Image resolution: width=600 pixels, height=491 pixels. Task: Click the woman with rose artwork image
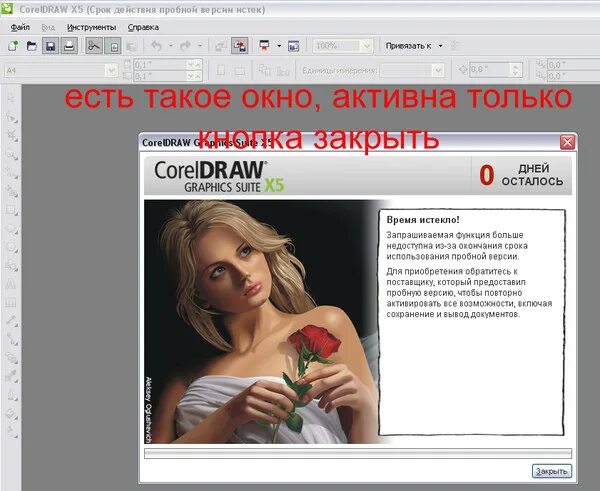click(x=262, y=321)
